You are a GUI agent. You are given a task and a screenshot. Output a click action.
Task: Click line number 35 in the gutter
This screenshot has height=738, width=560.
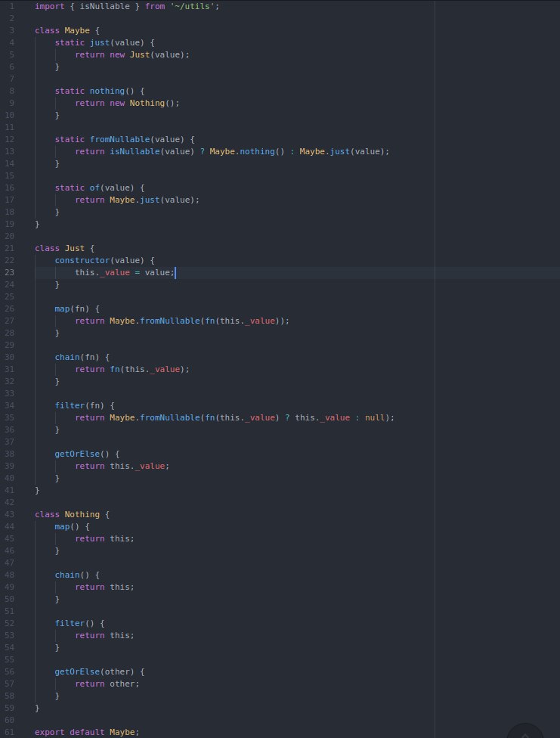(9, 418)
